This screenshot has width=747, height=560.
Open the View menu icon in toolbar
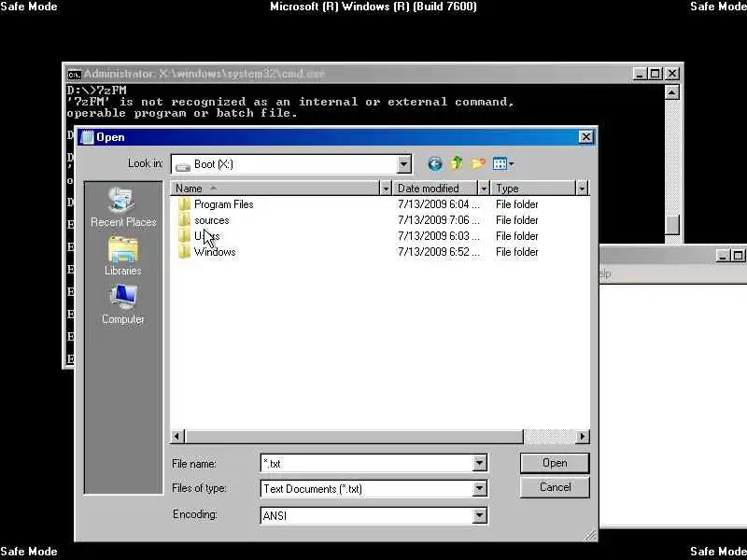503,164
